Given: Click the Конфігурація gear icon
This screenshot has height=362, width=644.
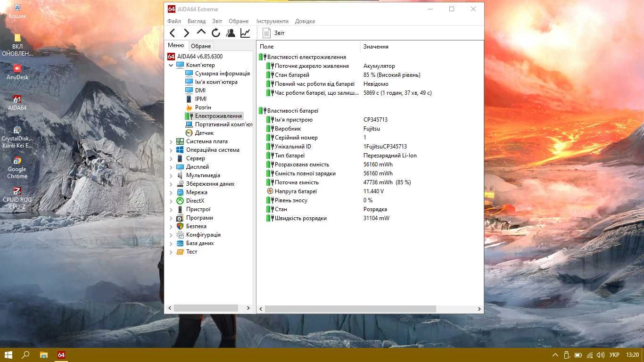Looking at the screenshot, I should pyautogui.click(x=180, y=235).
